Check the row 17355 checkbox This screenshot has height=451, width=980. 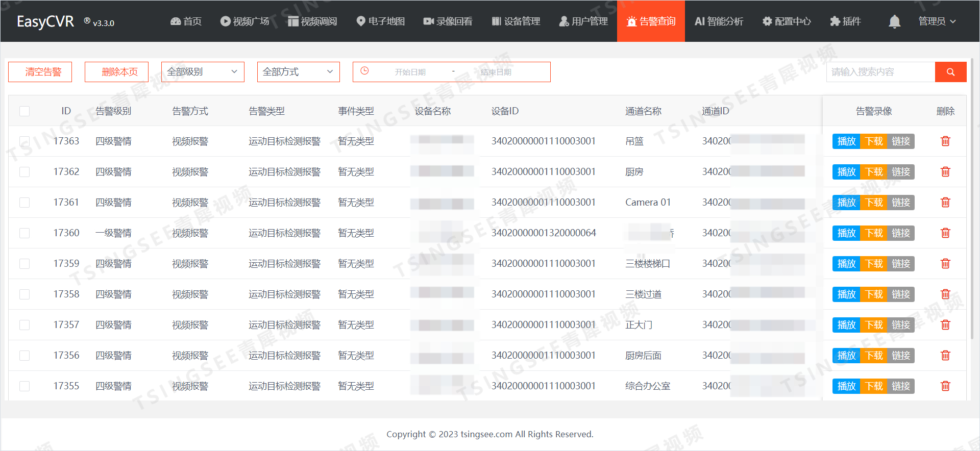coord(24,386)
